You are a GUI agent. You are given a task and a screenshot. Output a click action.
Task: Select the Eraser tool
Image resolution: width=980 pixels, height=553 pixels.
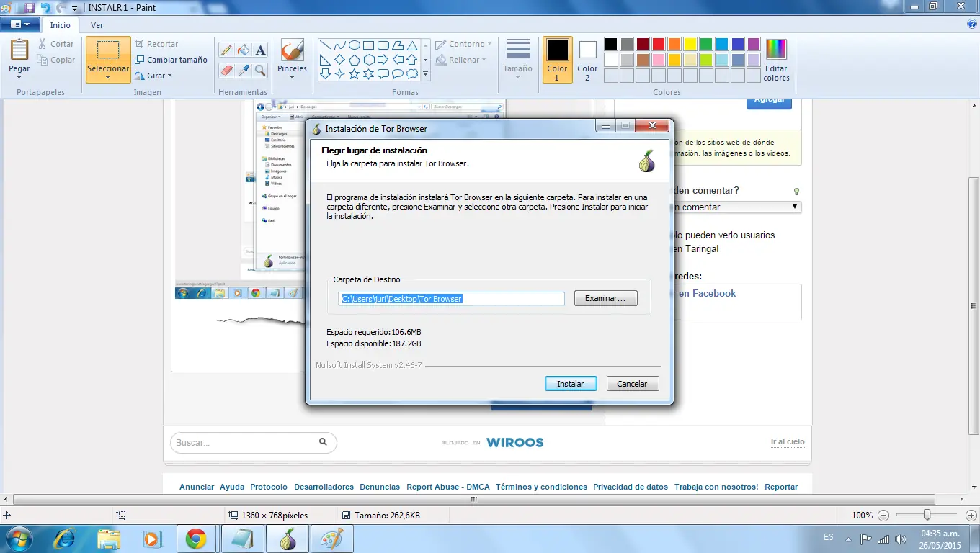[226, 70]
